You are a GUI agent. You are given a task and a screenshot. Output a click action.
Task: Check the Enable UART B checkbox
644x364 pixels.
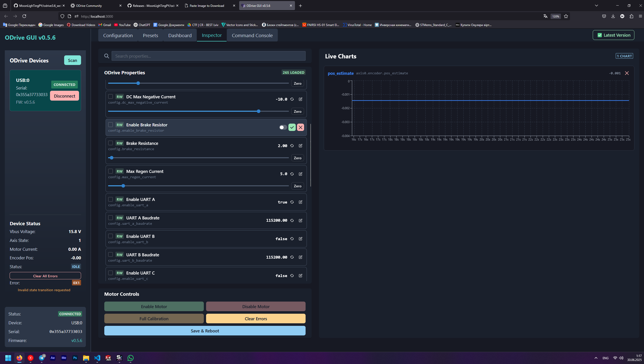click(110, 236)
